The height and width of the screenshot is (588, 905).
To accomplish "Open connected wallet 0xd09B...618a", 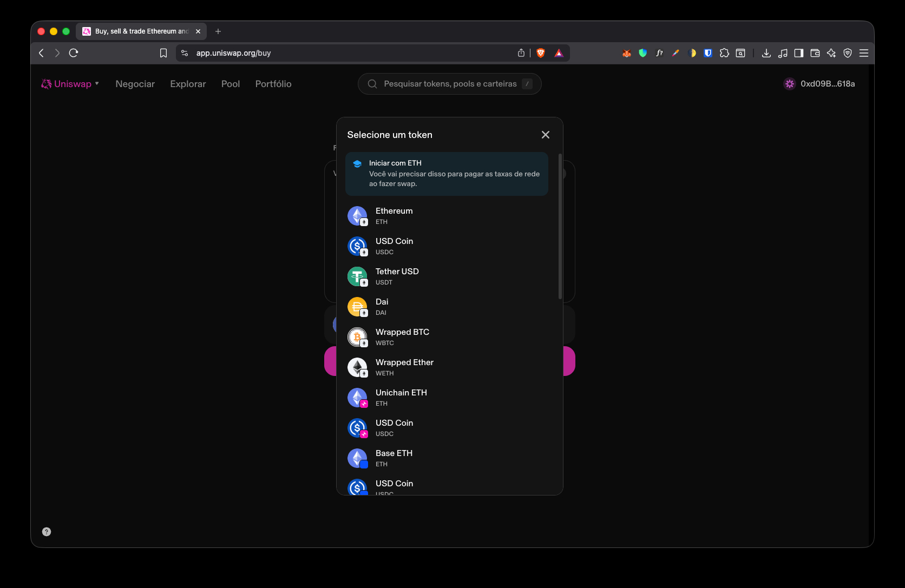I will 819,84.
